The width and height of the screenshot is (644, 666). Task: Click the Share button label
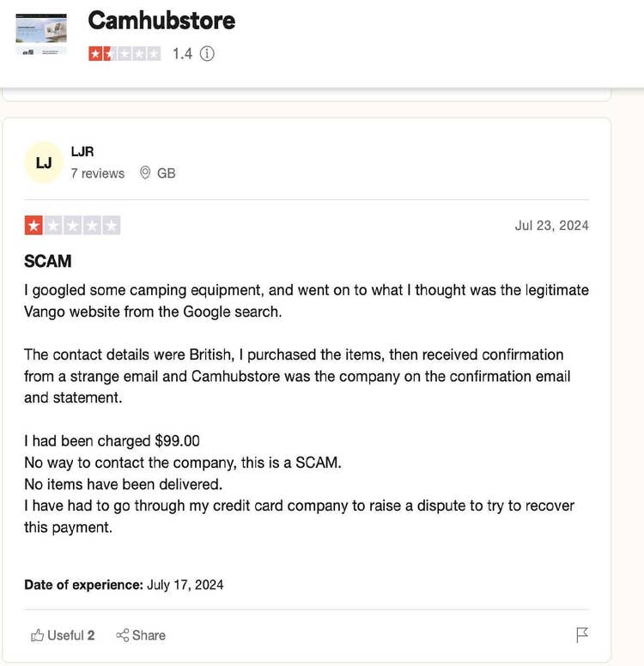(x=149, y=635)
